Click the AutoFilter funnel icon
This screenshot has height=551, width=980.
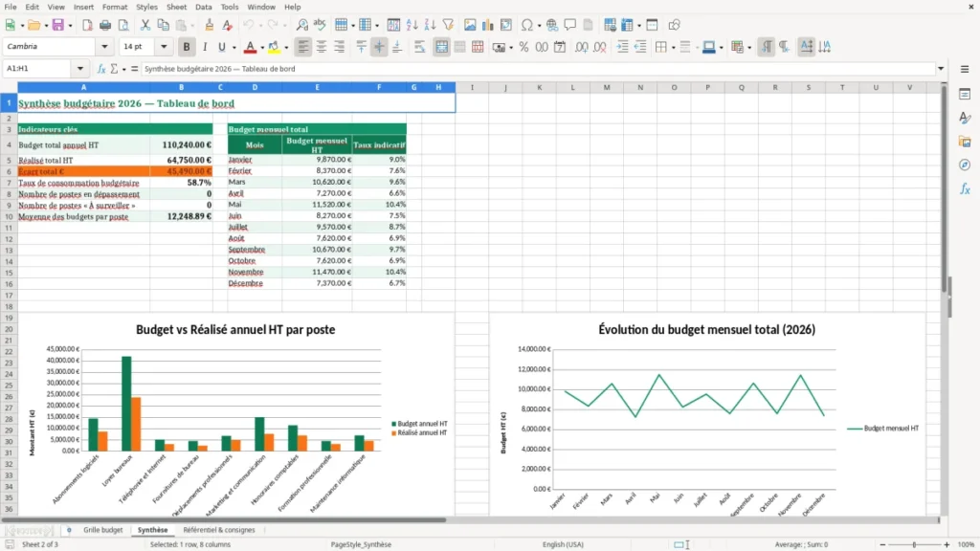click(448, 25)
